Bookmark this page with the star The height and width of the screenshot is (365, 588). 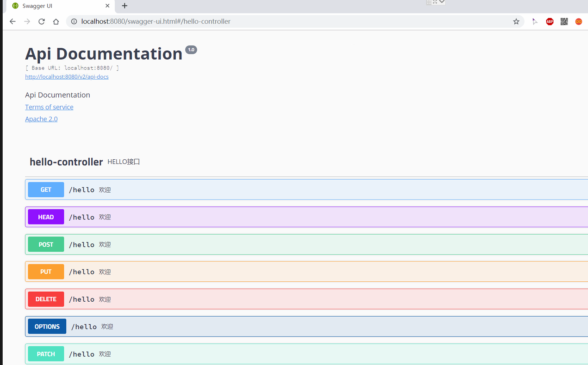coord(516,21)
